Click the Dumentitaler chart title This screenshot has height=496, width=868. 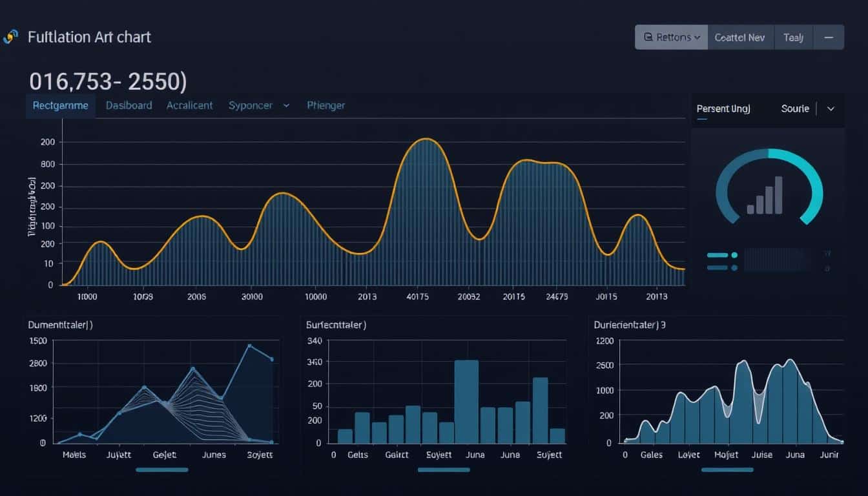(x=60, y=325)
